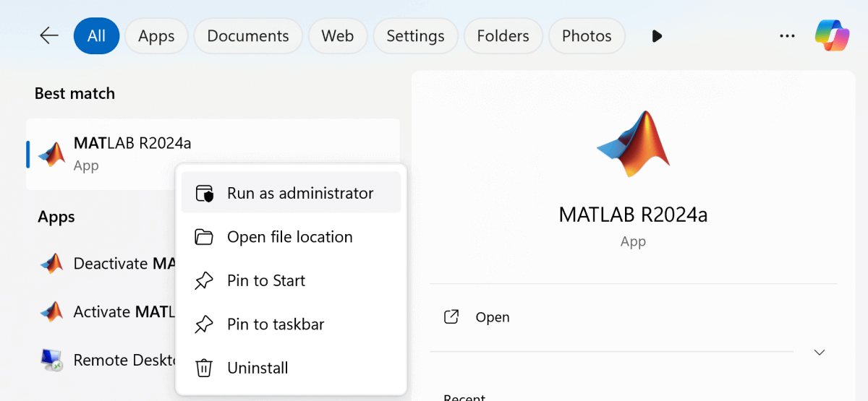
Task: Go back with the left arrow
Action: pyautogui.click(x=49, y=35)
